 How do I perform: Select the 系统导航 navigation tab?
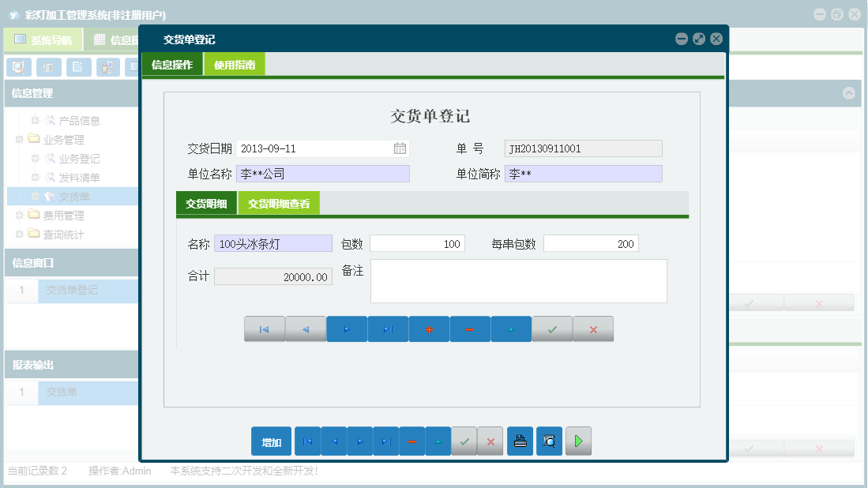tap(44, 39)
